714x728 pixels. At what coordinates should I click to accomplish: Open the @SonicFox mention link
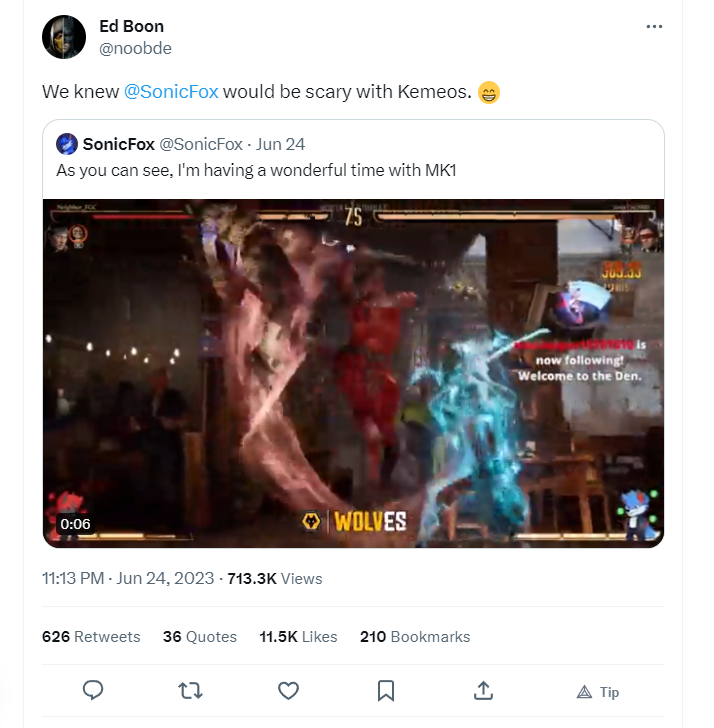(171, 91)
